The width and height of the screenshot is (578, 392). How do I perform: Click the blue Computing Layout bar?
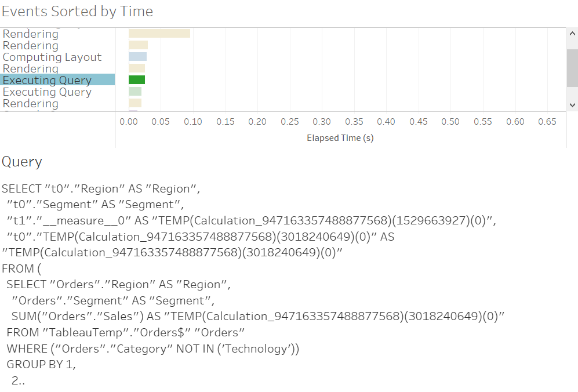[x=136, y=56]
